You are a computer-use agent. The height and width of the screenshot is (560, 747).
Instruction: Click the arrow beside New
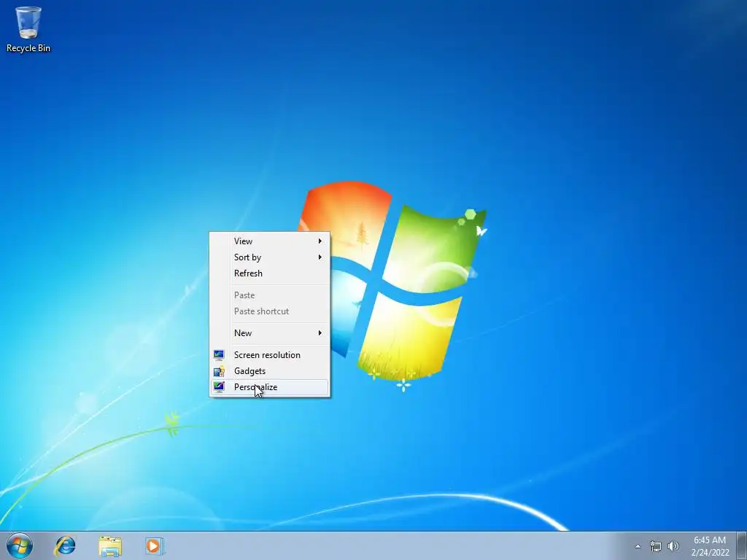click(x=320, y=332)
